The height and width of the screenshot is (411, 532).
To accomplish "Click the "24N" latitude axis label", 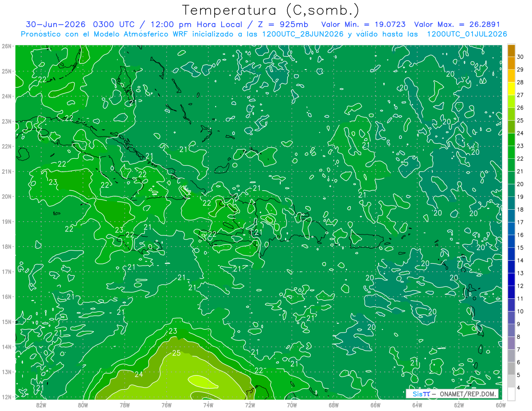I will tap(6, 96).
